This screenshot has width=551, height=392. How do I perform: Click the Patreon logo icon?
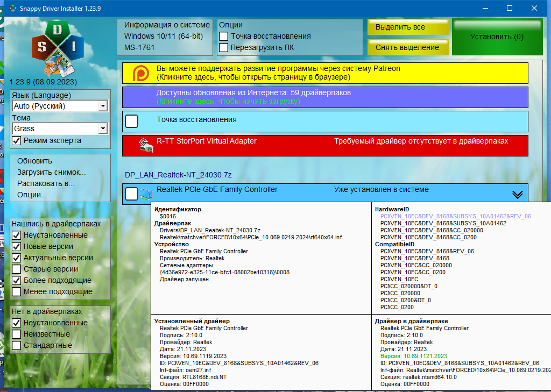pyautogui.click(x=140, y=73)
